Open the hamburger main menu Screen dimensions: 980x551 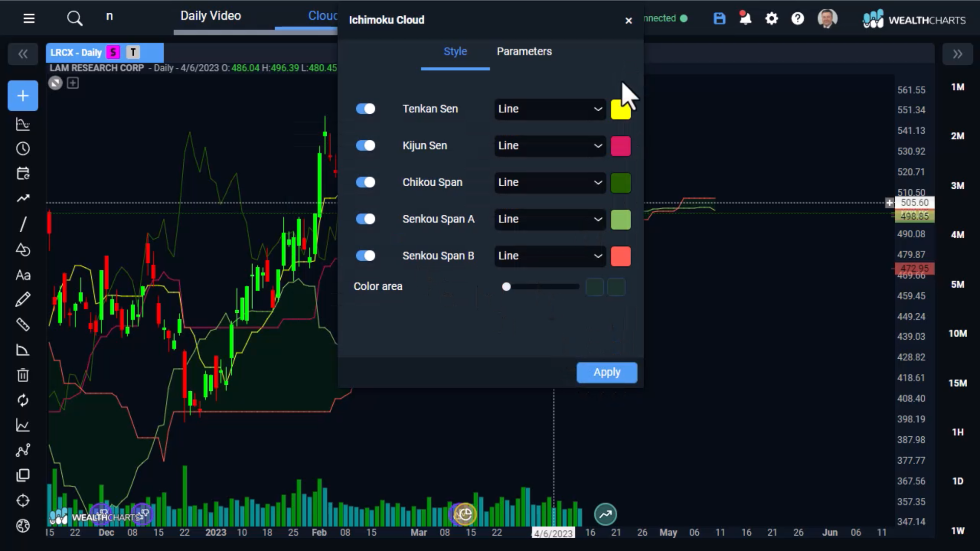tap(29, 19)
